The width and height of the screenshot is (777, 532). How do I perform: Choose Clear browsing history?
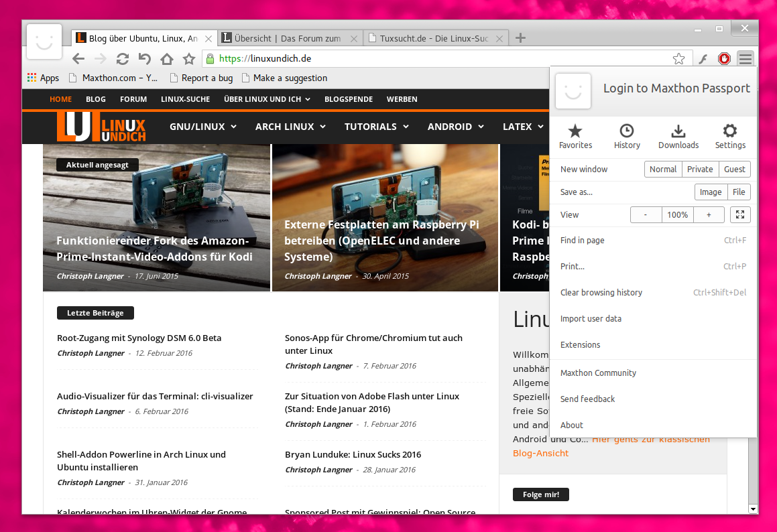(x=653, y=293)
